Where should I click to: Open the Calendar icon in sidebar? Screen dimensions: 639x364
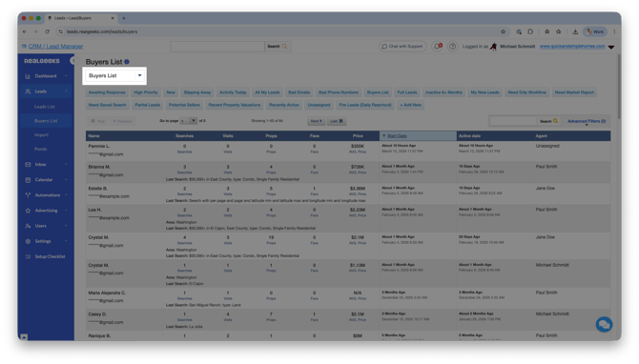click(28, 180)
